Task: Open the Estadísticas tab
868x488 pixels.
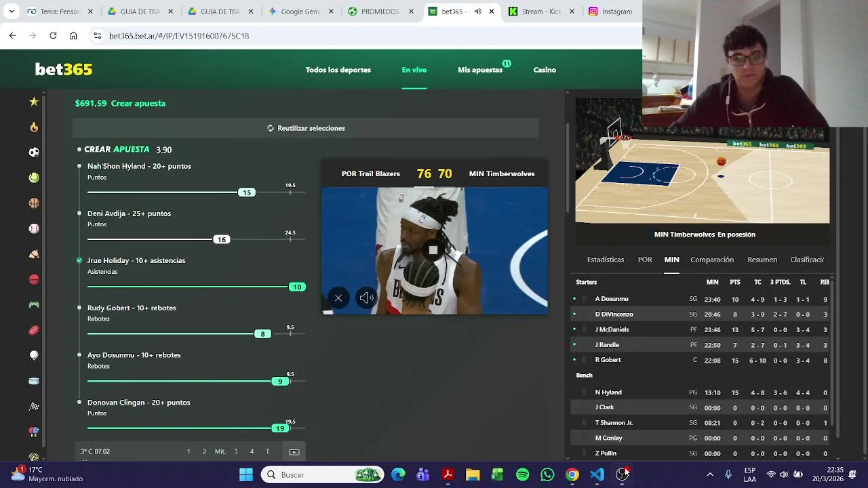Action: click(x=606, y=260)
